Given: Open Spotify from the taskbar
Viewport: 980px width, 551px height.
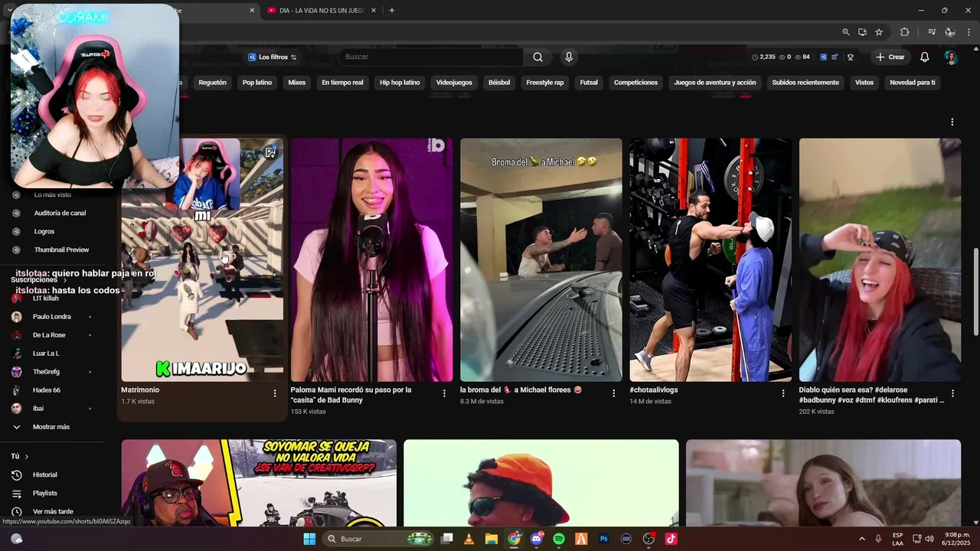Looking at the screenshot, I should (x=559, y=539).
